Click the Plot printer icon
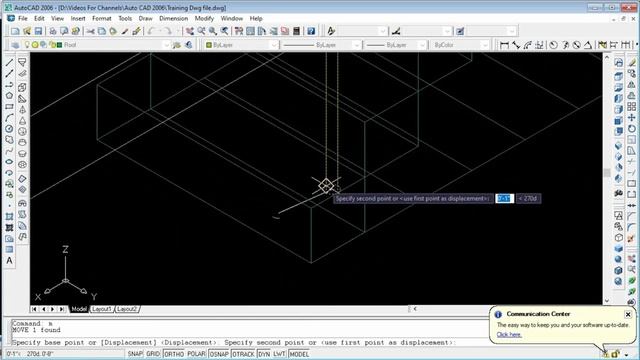Screen dimensions: 640x360 pos(53,31)
